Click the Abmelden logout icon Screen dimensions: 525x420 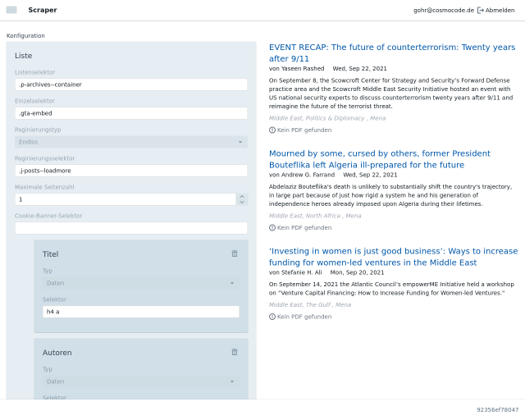[x=481, y=10]
